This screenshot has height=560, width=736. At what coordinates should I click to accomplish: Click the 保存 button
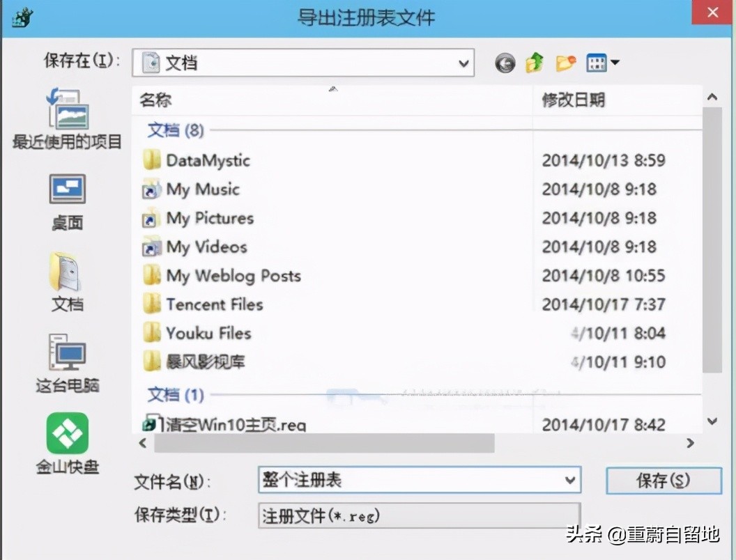[x=663, y=480]
